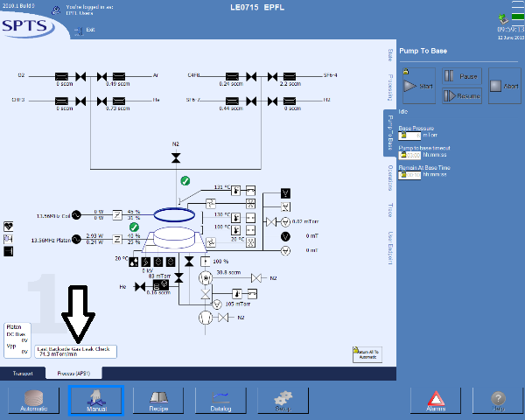Click Return All To Automatic button

coord(365,352)
